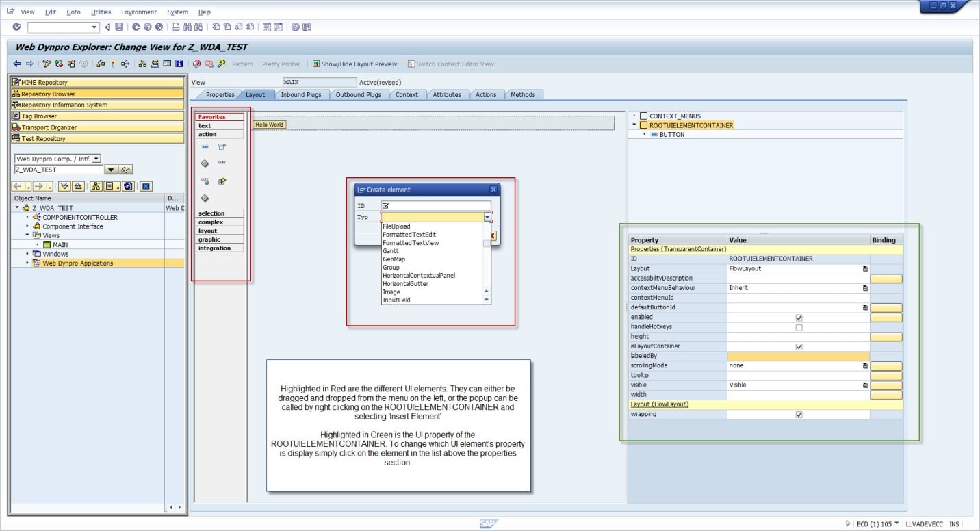Open the Environment menu
Screen dimensions: 980x531
139,12
